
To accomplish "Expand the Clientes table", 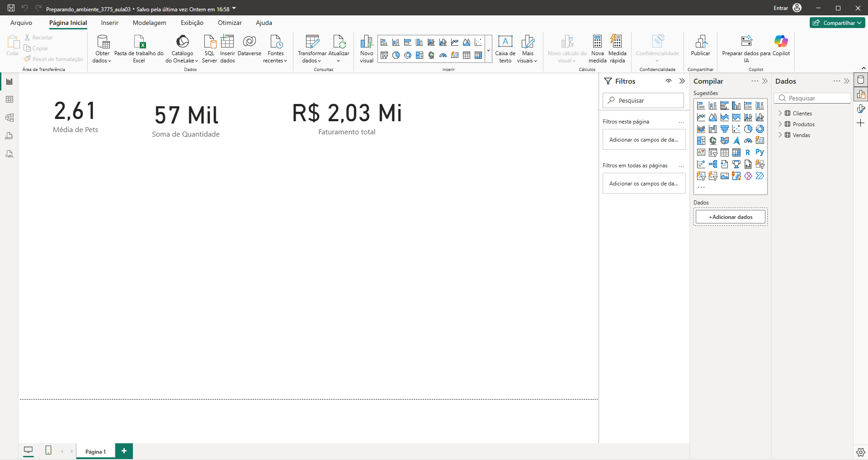I will pos(780,113).
